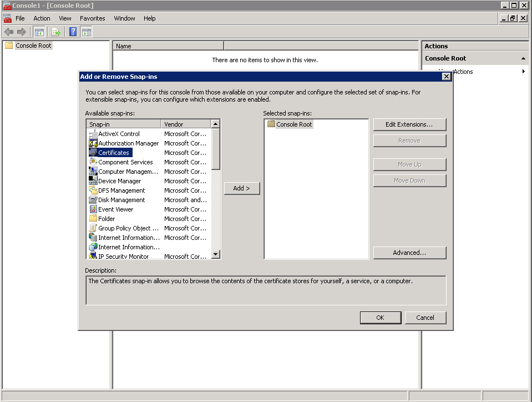Open the Favorites menu

(x=92, y=18)
